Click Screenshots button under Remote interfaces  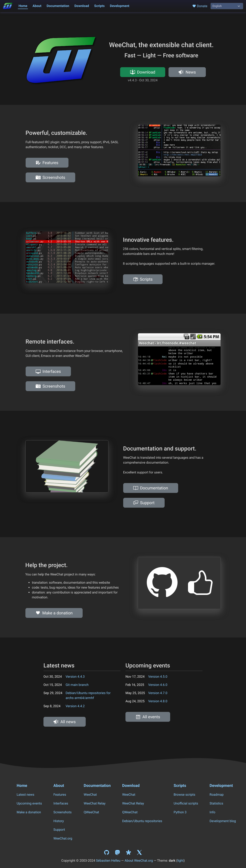[x=50, y=386]
